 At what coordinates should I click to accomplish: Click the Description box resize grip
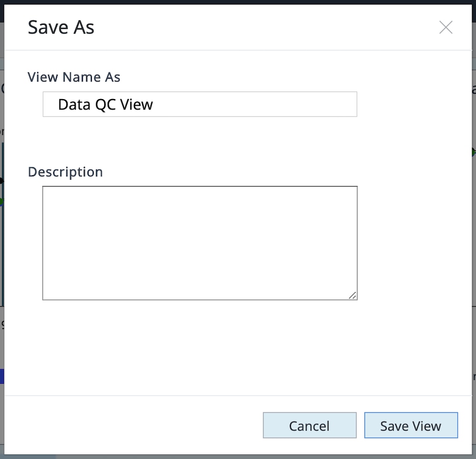point(352,295)
